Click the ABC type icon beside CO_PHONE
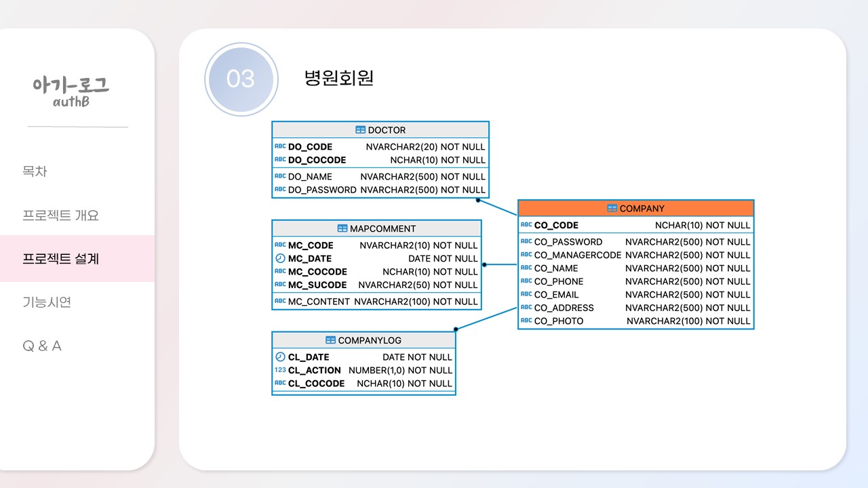The width and height of the screenshot is (868, 488). coord(526,281)
